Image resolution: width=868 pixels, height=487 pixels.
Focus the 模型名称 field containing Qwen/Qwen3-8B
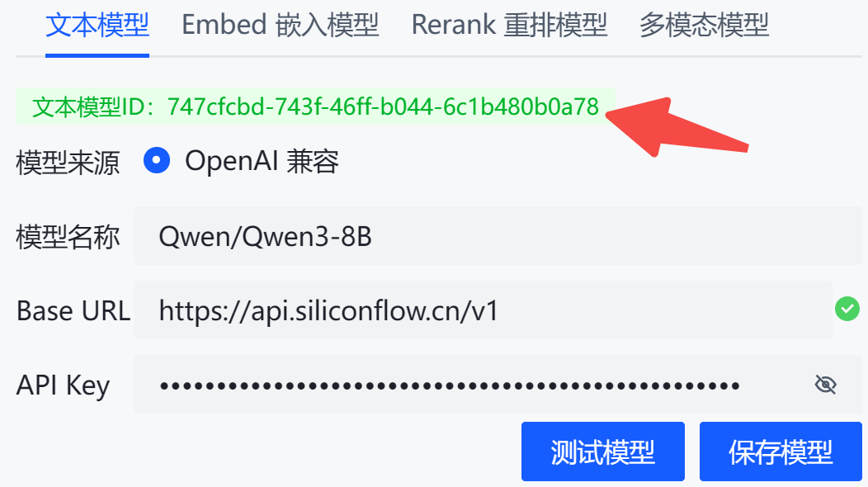click(x=498, y=236)
